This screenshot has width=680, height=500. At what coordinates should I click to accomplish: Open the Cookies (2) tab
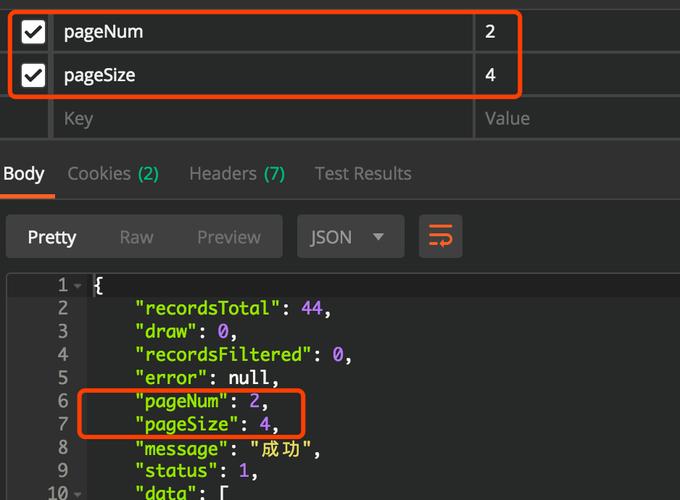click(x=113, y=173)
